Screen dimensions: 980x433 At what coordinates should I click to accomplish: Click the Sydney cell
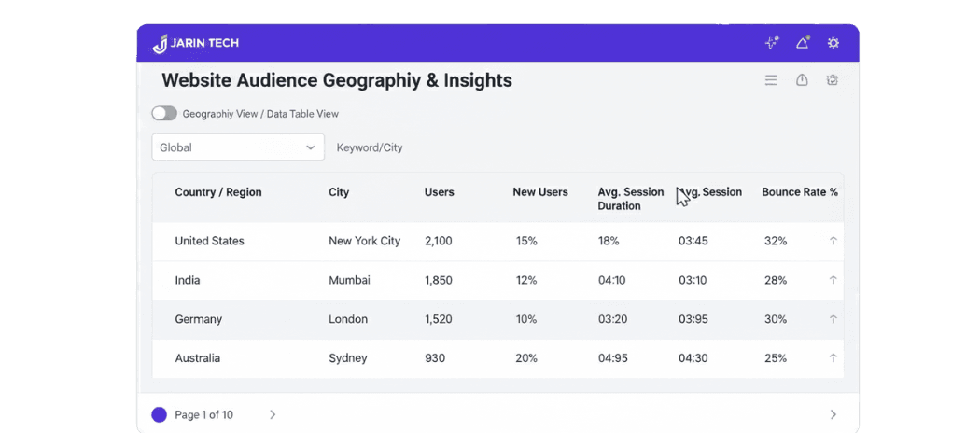(348, 358)
